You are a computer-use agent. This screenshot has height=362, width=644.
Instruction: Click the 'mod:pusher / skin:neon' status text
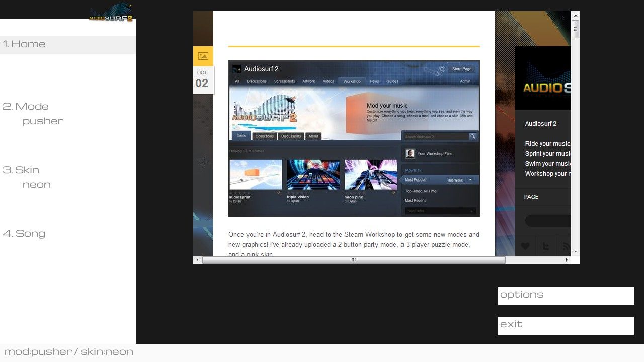[x=68, y=352]
